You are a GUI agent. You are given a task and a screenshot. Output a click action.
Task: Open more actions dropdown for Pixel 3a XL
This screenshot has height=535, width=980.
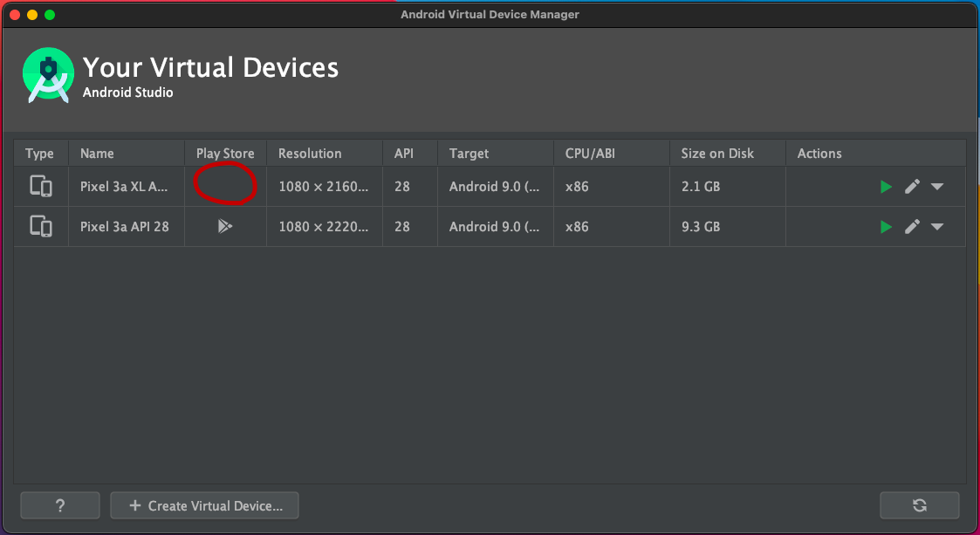point(937,187)
